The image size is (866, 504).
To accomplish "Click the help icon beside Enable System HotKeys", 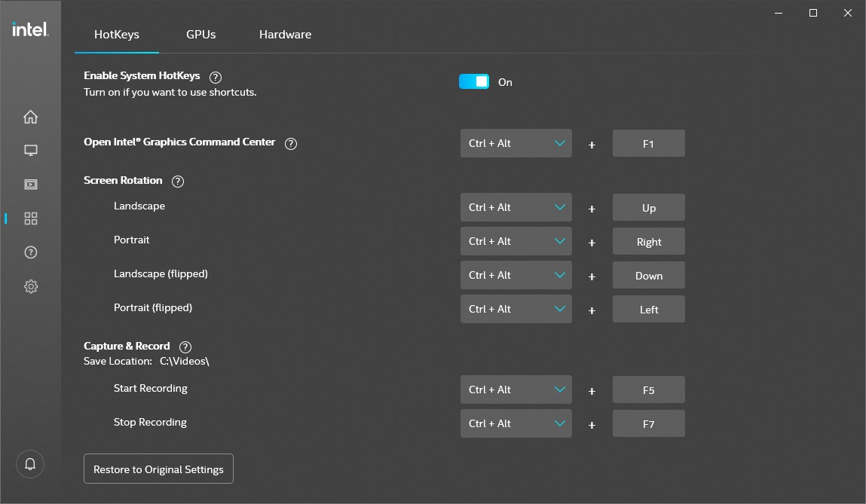I will (x=216, y=76).
